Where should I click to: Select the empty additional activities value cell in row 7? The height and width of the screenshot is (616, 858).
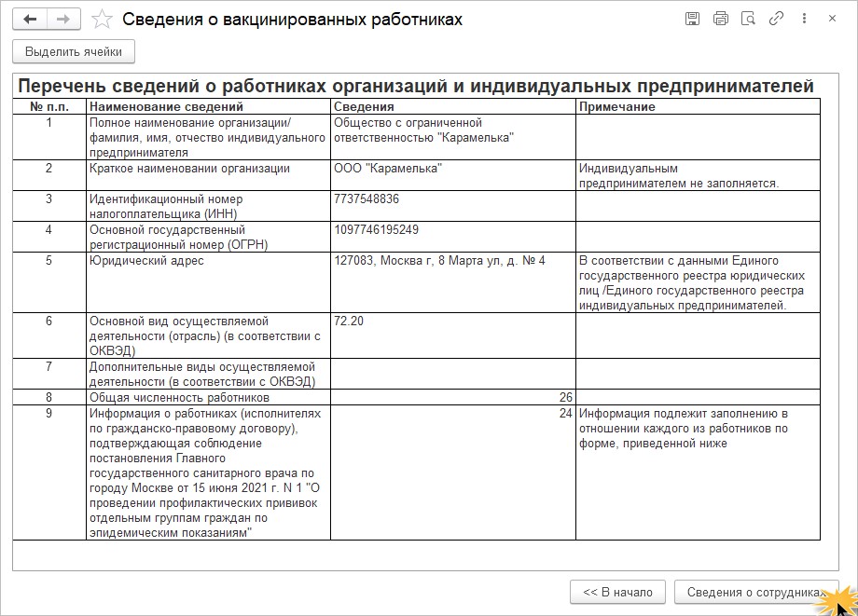(x=453, y=374)
